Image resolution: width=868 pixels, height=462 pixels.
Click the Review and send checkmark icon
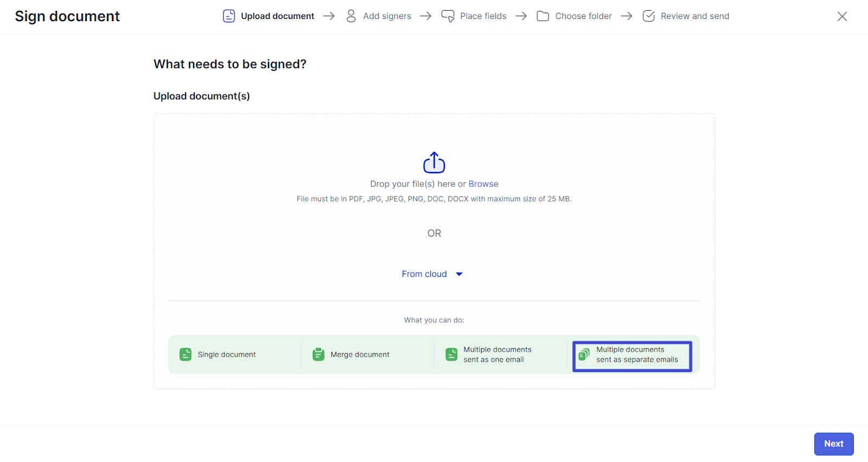coord(648,16)
